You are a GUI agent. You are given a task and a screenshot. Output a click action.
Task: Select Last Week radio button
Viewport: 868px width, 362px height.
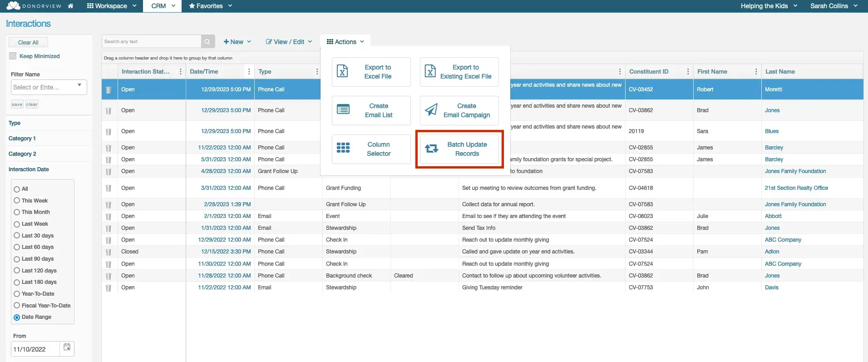click(17, 224)
